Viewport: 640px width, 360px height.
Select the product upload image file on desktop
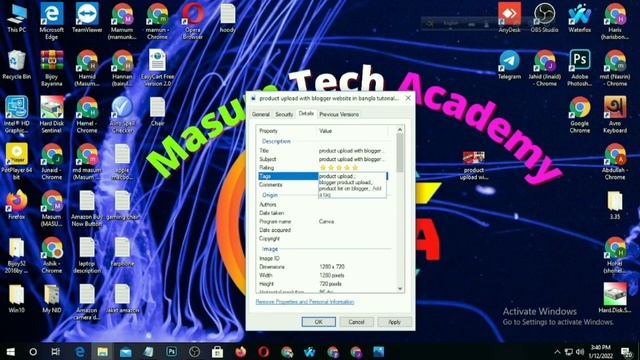473,165
